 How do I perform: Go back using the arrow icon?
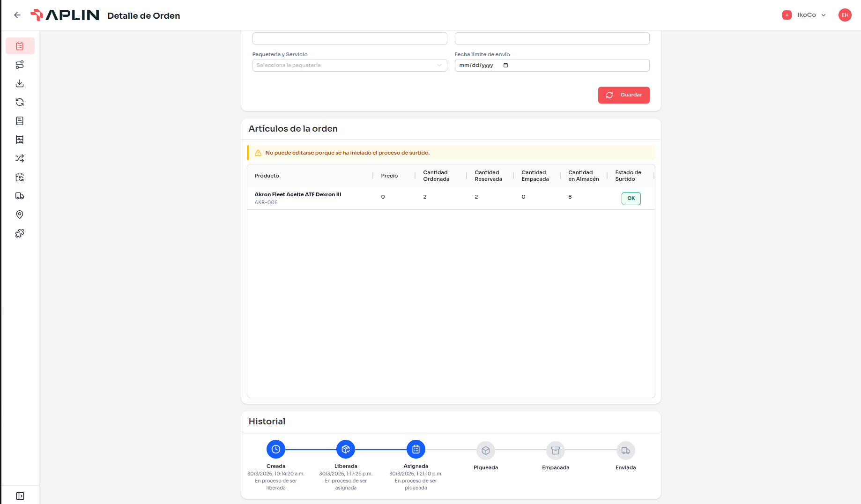click(x=17, y=15)
